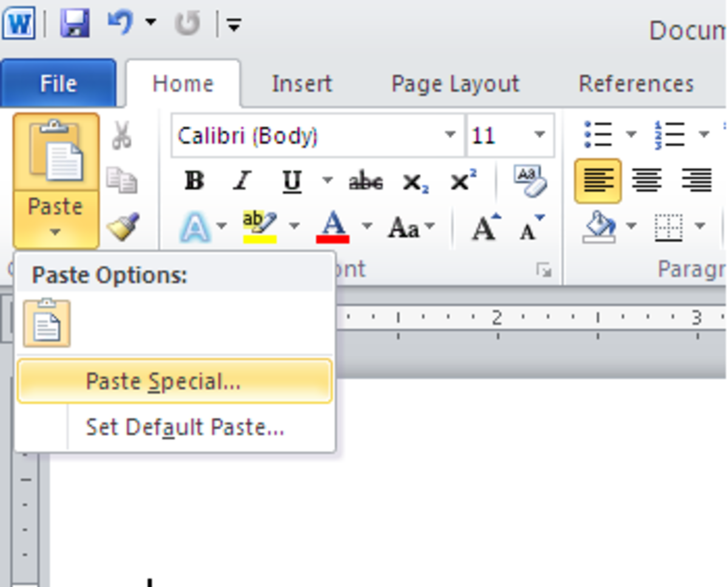Click the Undo arrow icon
Viewport: 728px width, 587px height.
[x=121, y=24]
